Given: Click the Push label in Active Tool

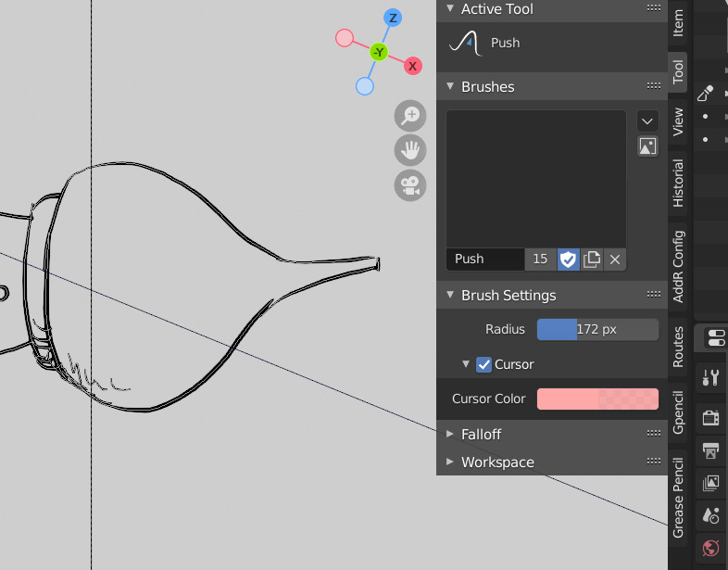Looking at the screenshot, I should click(506, 44).
